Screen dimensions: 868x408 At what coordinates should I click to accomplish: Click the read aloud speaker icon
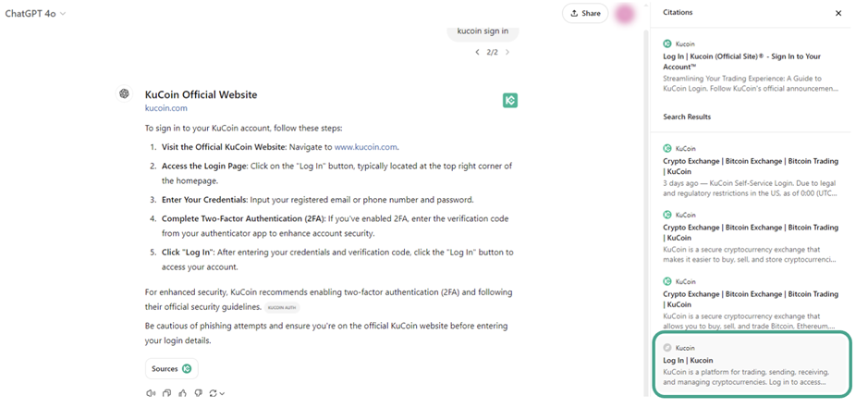tap(150, 393)
